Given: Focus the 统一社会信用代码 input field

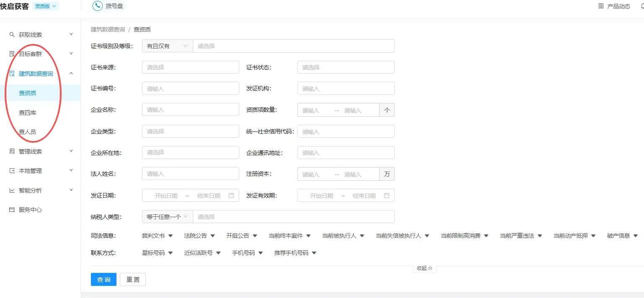Looking at the screenshot, I should point(346,131).
